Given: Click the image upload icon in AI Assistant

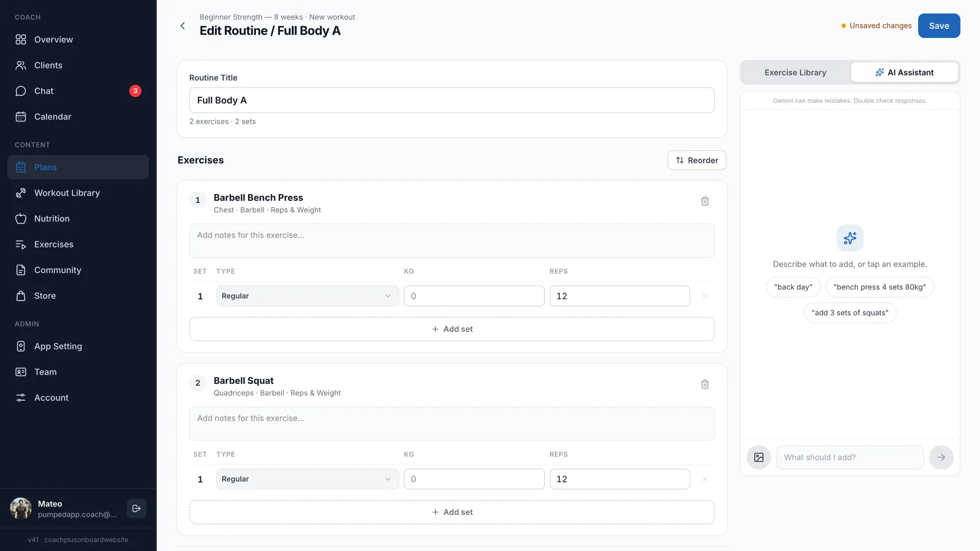Looking at the screenshot, I should (759, 457).
